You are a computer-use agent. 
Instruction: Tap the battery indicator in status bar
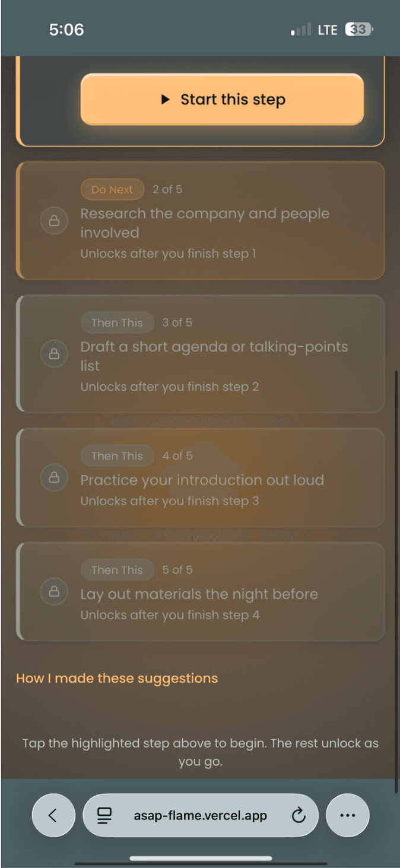pos(360,30)
